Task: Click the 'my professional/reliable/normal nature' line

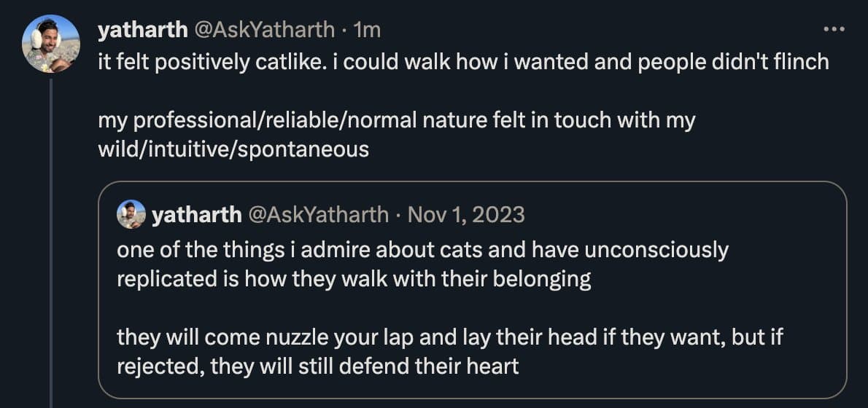Action: [x=397, y=120]
